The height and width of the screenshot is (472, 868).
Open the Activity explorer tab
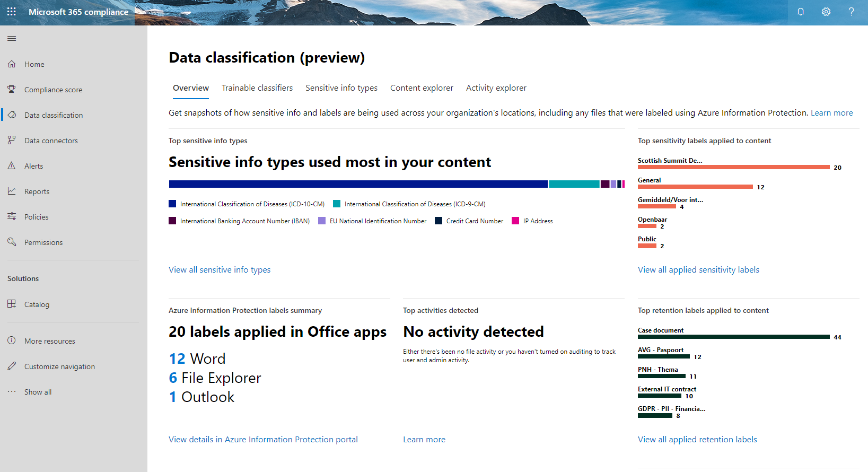(496, 88)
